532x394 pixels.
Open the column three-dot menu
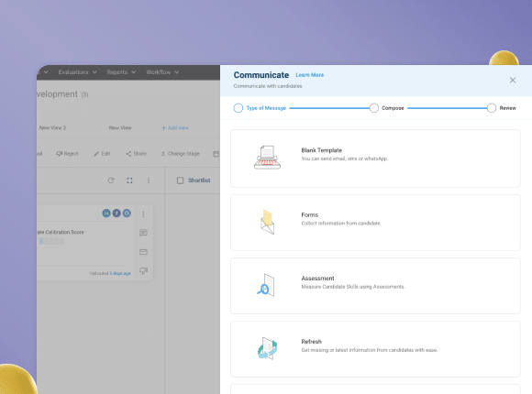pos(149,181)
